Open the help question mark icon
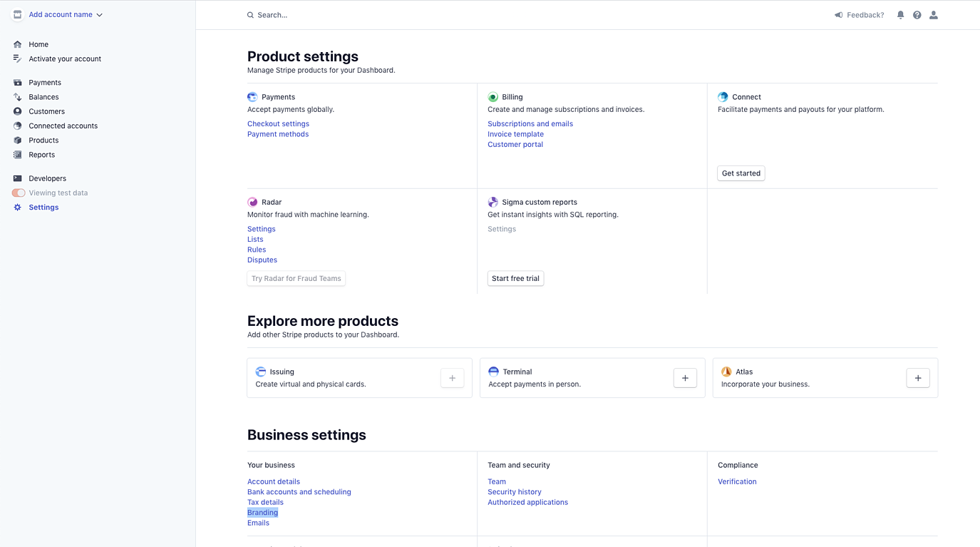 917,15
